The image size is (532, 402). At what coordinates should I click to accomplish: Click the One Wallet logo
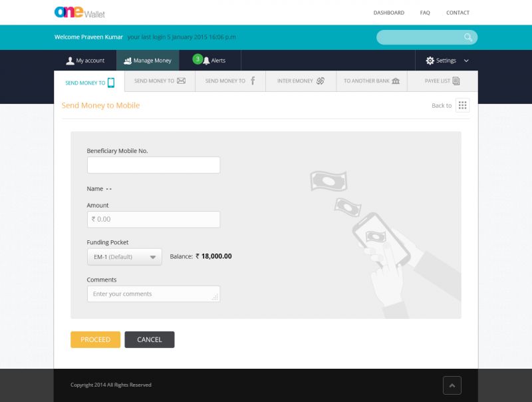coord(79,12)
